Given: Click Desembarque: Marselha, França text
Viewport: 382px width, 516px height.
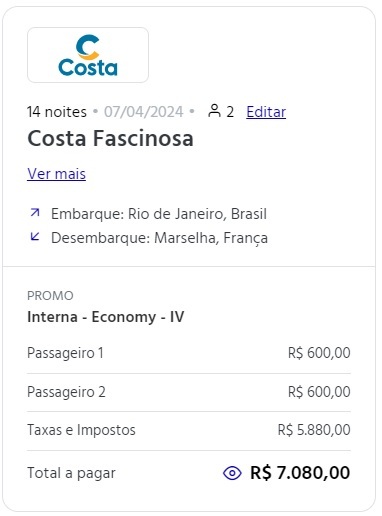Looking at the screenshot, I should pyautogui.click(x=159, y=238).
